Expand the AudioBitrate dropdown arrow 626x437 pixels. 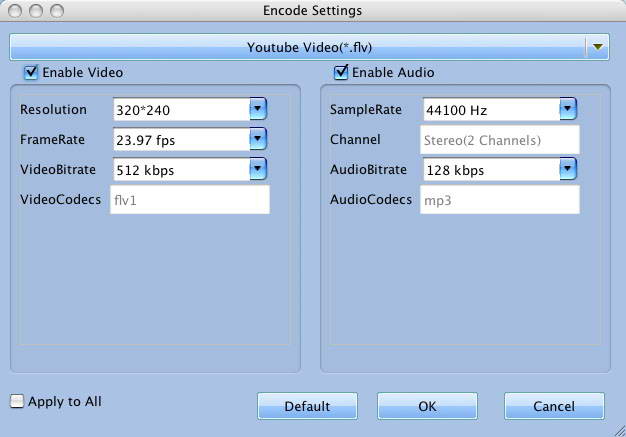point(568,169)
